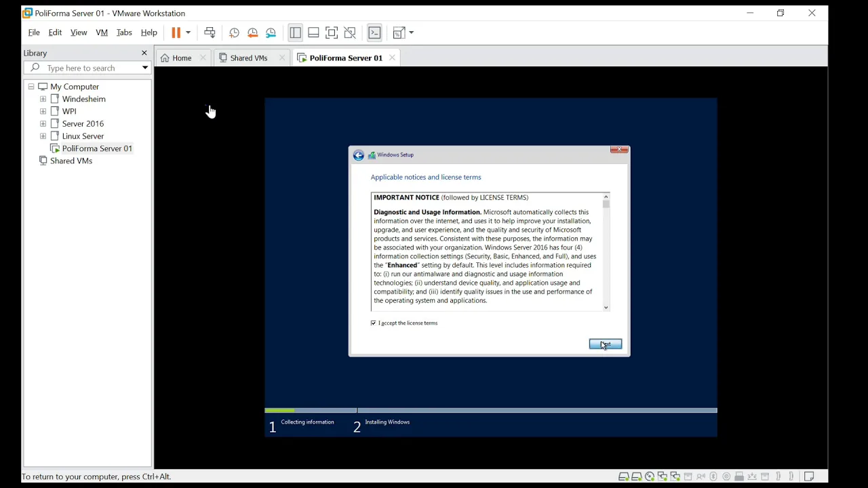Close the Library panel
This screenshot has height=488, width=868.
tap(144, 53)
